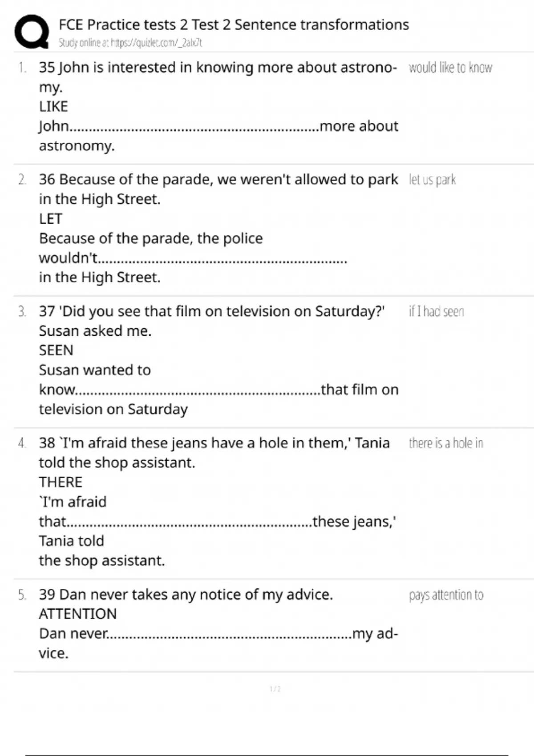Screen dimensions: 534x756
Task: Select answer 'would like to know'
Action: 450,68
